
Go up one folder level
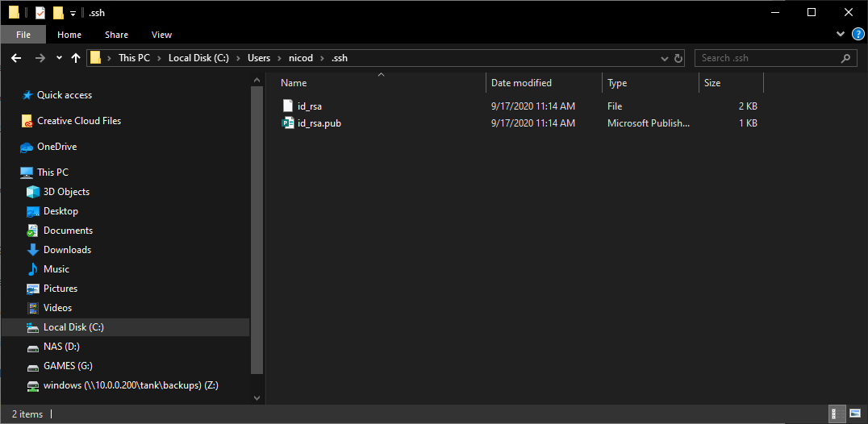click(76, 58)
